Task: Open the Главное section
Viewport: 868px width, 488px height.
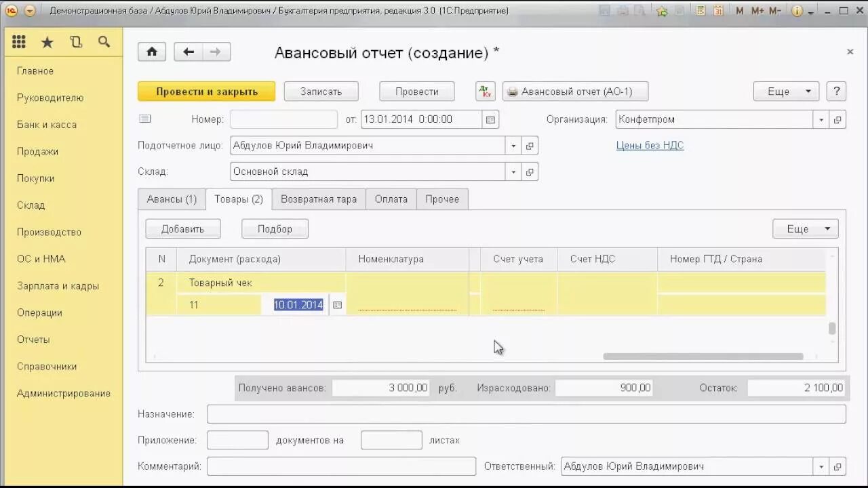Action: (35, 71)
